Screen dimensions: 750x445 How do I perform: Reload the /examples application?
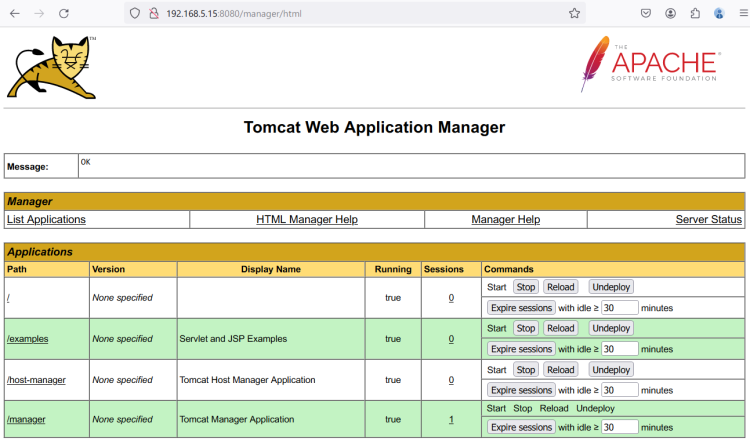(561, 328)
